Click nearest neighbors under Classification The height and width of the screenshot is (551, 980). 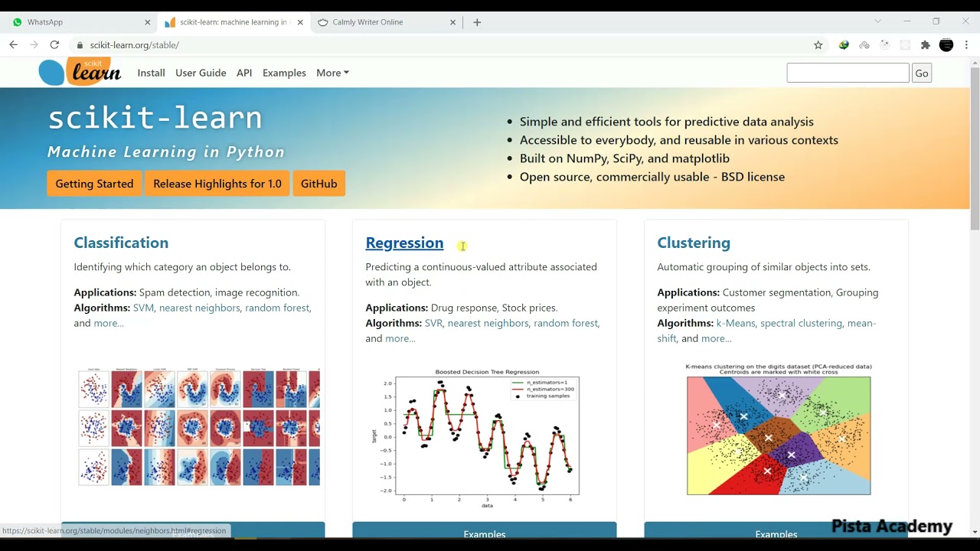[200, 308]
